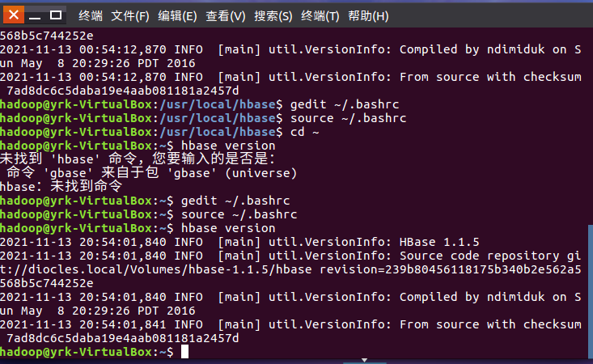
Task: Open the 帮助(H) menu
Action: click(368, 16)
